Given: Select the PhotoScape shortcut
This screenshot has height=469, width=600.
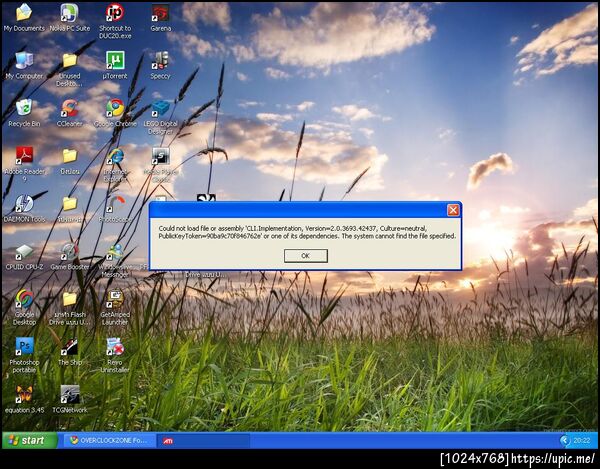Looking at the screenshot, I should click(115, 208).
